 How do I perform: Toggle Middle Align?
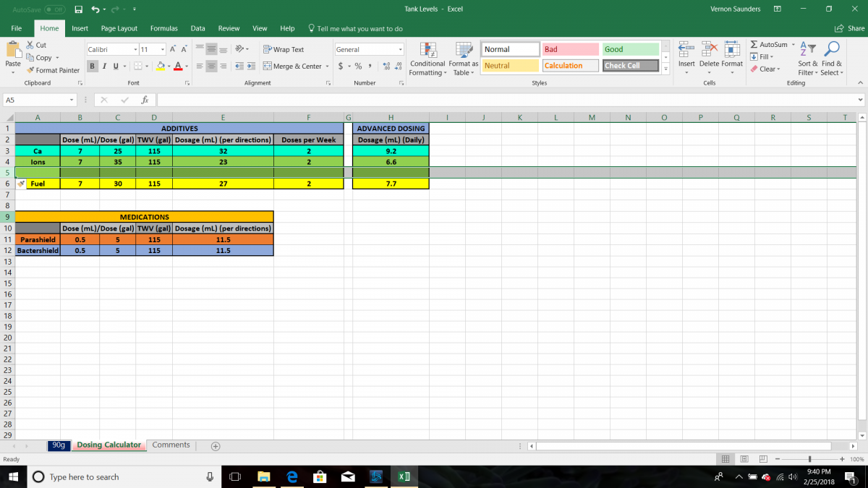[210, 49]
